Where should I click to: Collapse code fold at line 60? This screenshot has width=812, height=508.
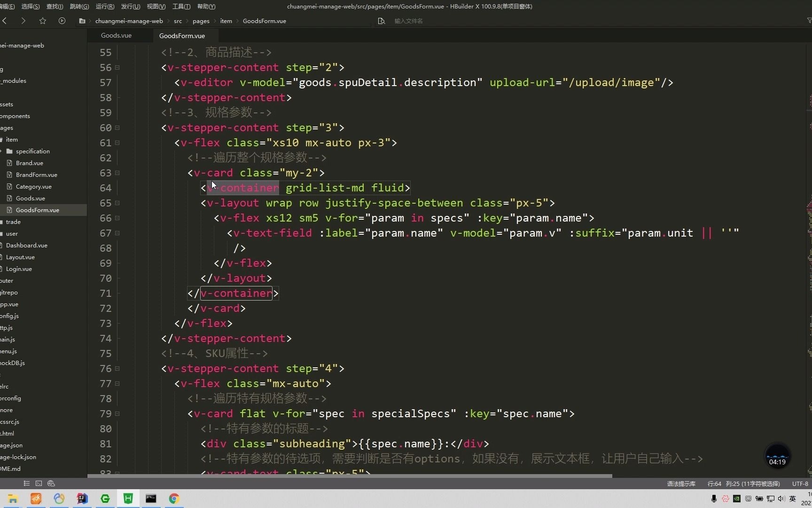[117, 127]
